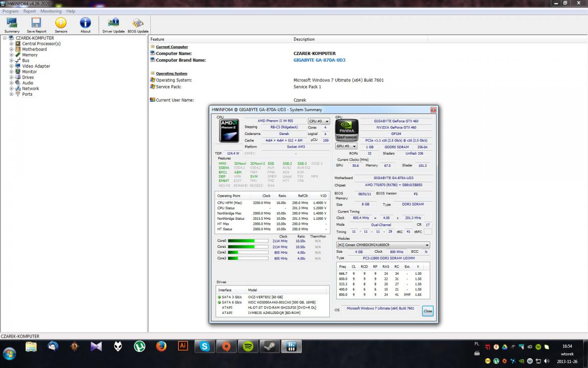This screenshot has height=368, width=588.
Task: Select HL-DT-ST DVD-RAM drive row
Action: (x=272, y=307)
